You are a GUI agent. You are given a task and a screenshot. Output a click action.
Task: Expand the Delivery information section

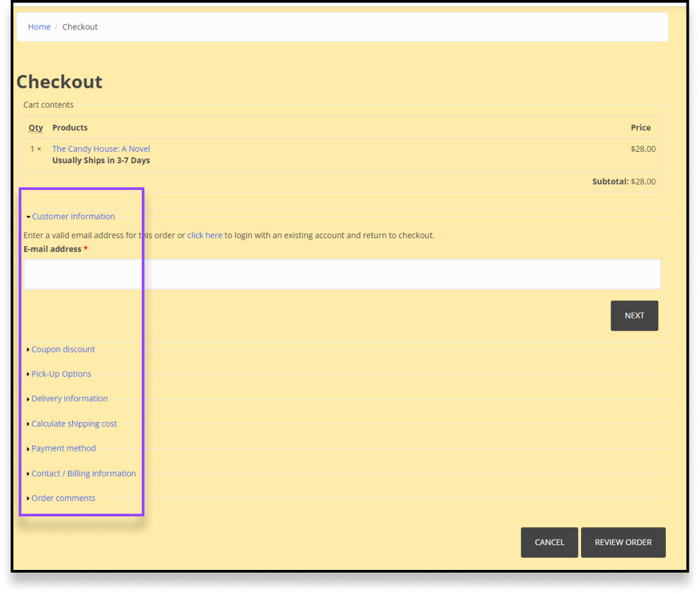70,398
